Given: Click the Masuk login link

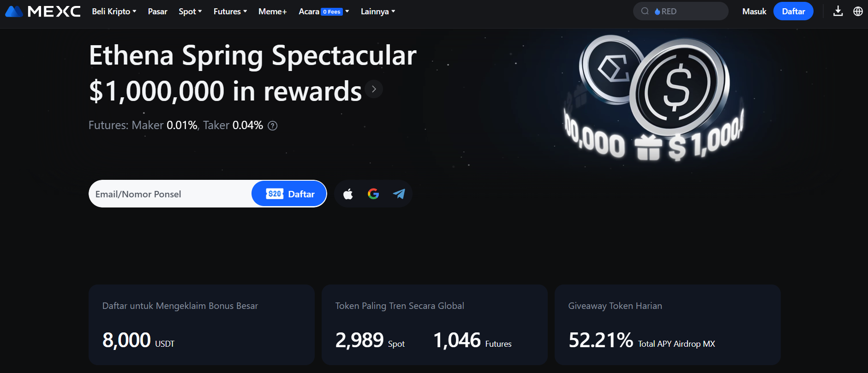Looking at the screenshot, I should 754,11.
